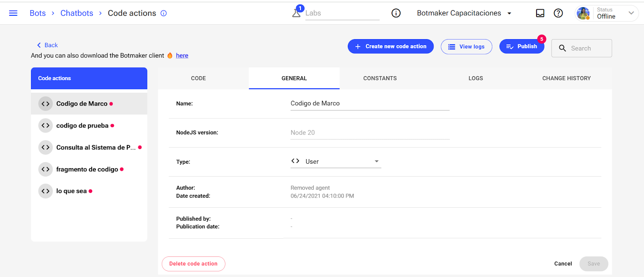This screenshot has width=644, height=277.
Task: Click the Publish button
Action: [522, 46]
